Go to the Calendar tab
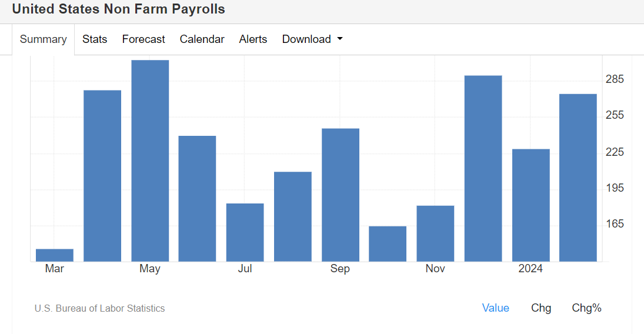Image resolution: width=644 pixels, height=334 pixels. point(202,39)
